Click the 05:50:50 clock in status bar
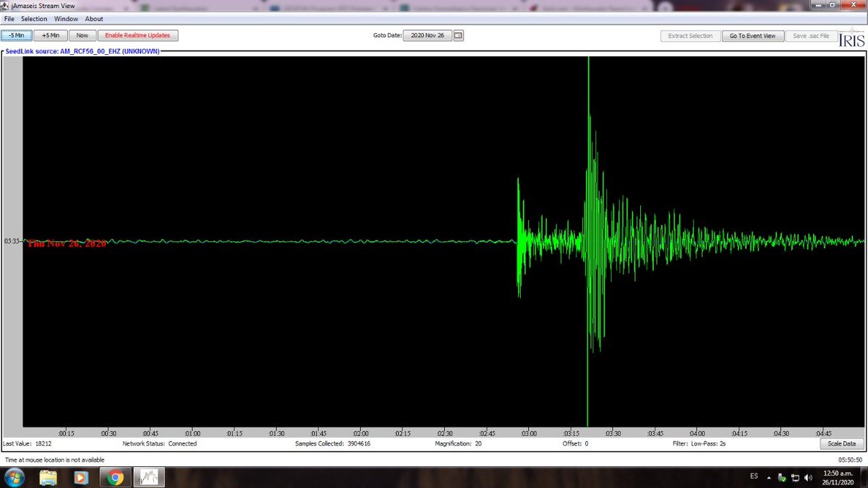This screenshot has width=868, height=488. point(850,460)
